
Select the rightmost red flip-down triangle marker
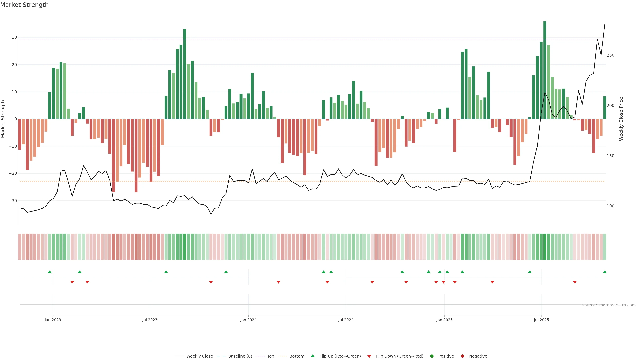click(575, 282)
